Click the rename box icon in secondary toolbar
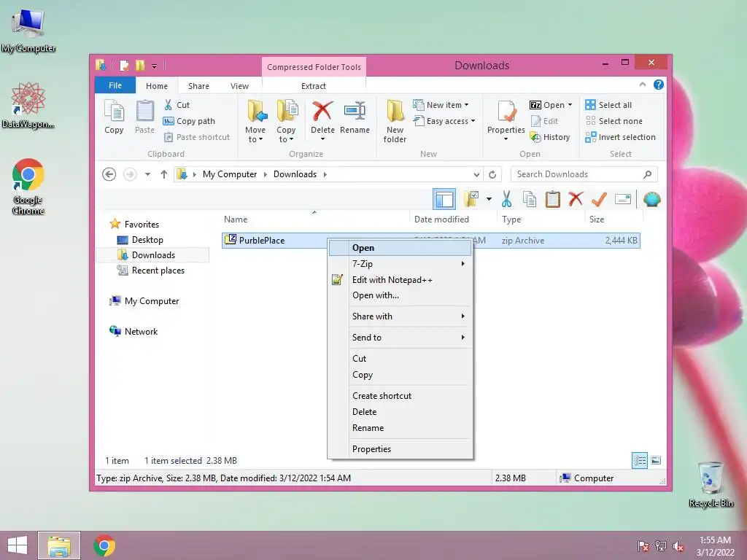The height and width of the screenshot is (560, 747). [623, 199]
